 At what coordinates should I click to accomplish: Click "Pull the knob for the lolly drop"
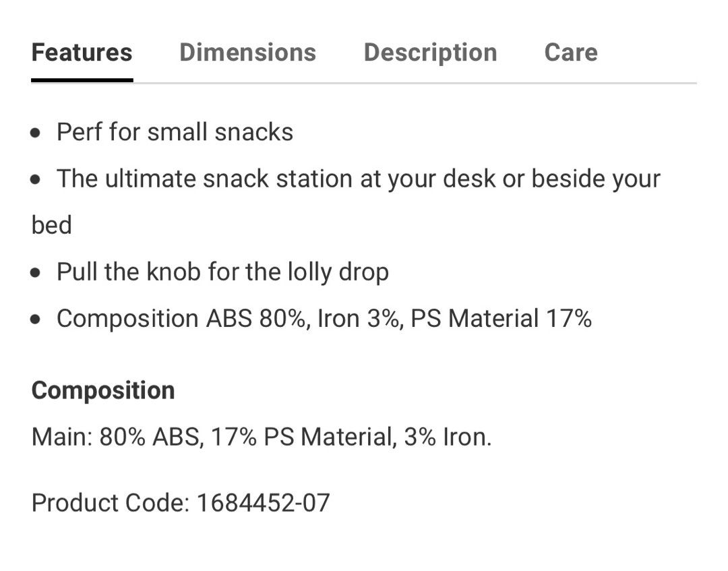[222, 272]
